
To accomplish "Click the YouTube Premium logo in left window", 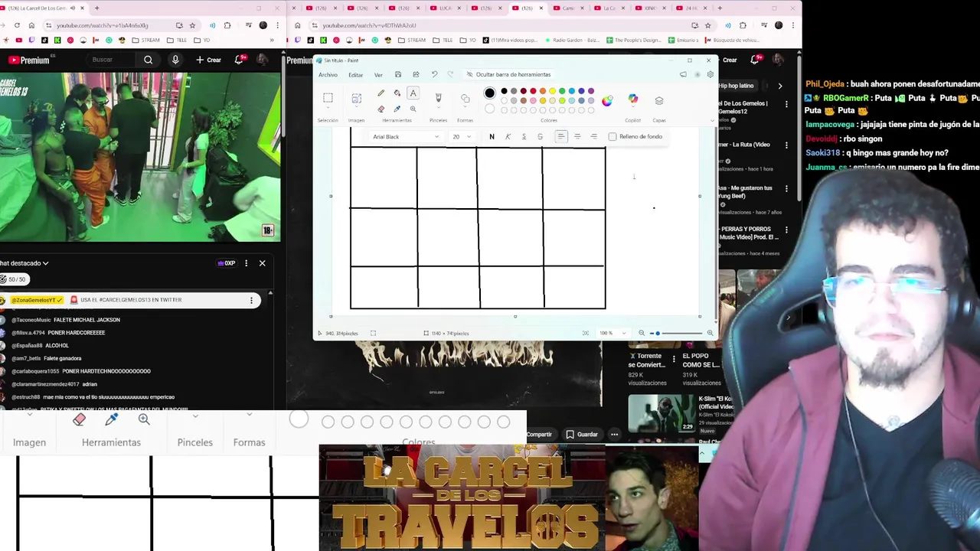I will pos(29,60).
